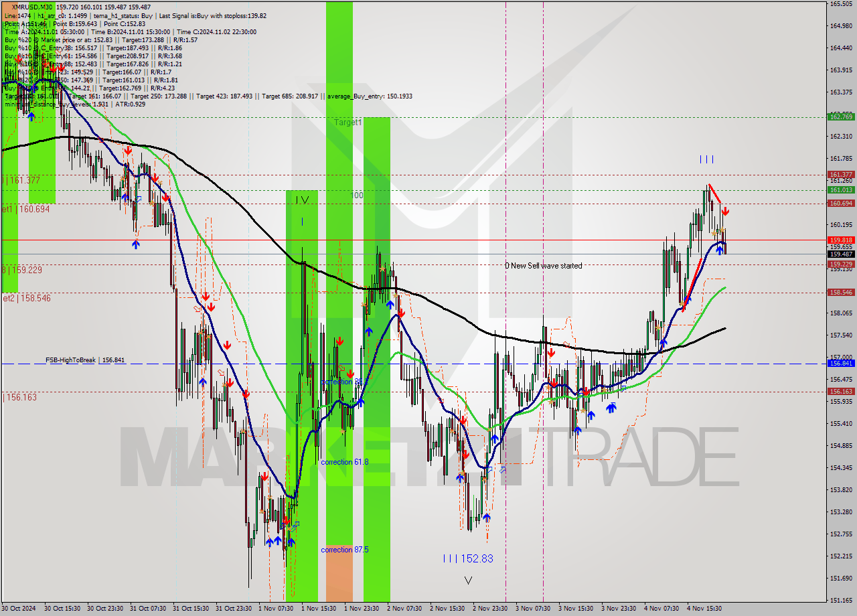Click the 164.440 price scale value
This screenshot has height=616, width=857.
click(841, 48)
